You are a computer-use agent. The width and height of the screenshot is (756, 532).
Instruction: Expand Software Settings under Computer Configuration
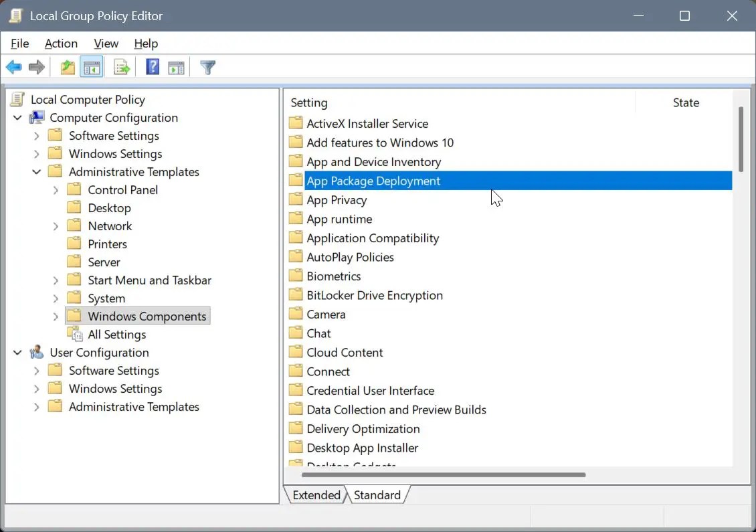click(x=37, y=136)
